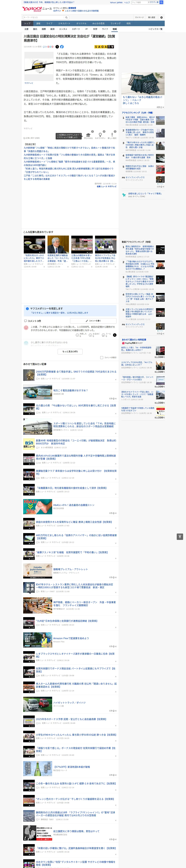Select the 地域 category
This screenshot has height=868, width=186.
pos(114,29)
